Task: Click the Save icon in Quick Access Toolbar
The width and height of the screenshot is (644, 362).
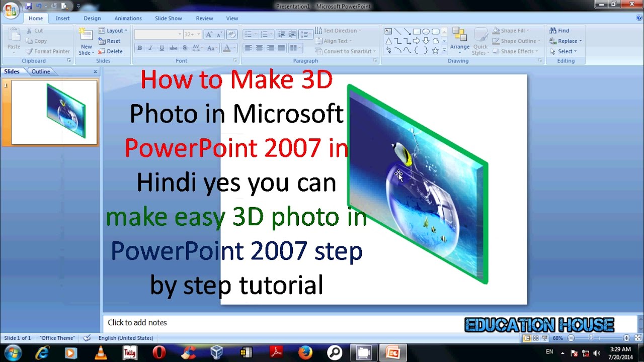Action: point(29,6)
